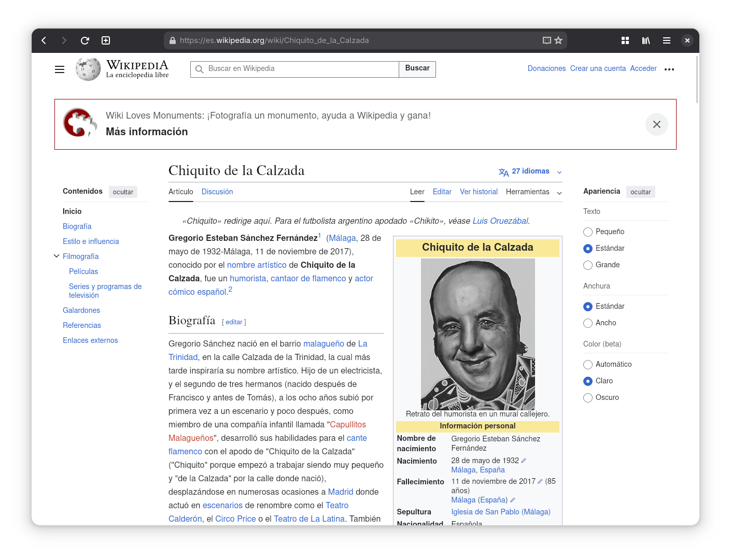Viewport: 731px width, 560px height.
Task: Open the three-dots personal tools menu
Action: [x=669, y=69]
